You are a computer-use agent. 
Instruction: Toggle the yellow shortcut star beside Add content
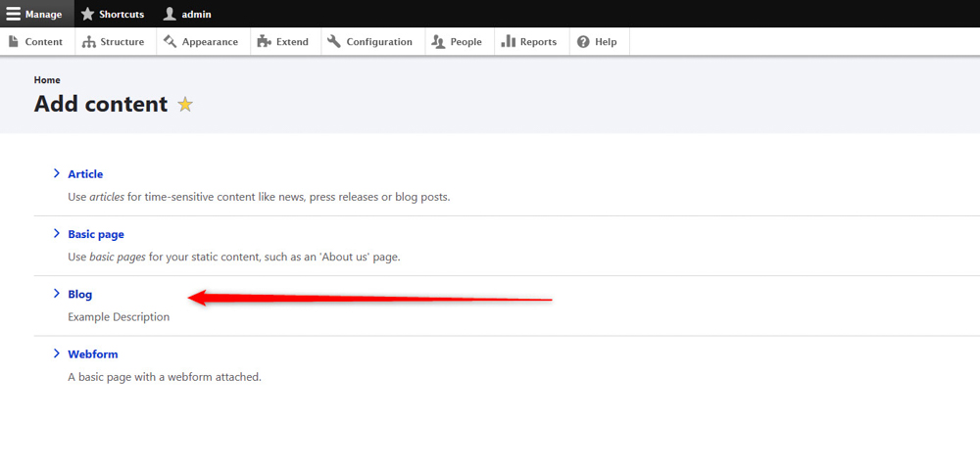click(x=185, y=105)
